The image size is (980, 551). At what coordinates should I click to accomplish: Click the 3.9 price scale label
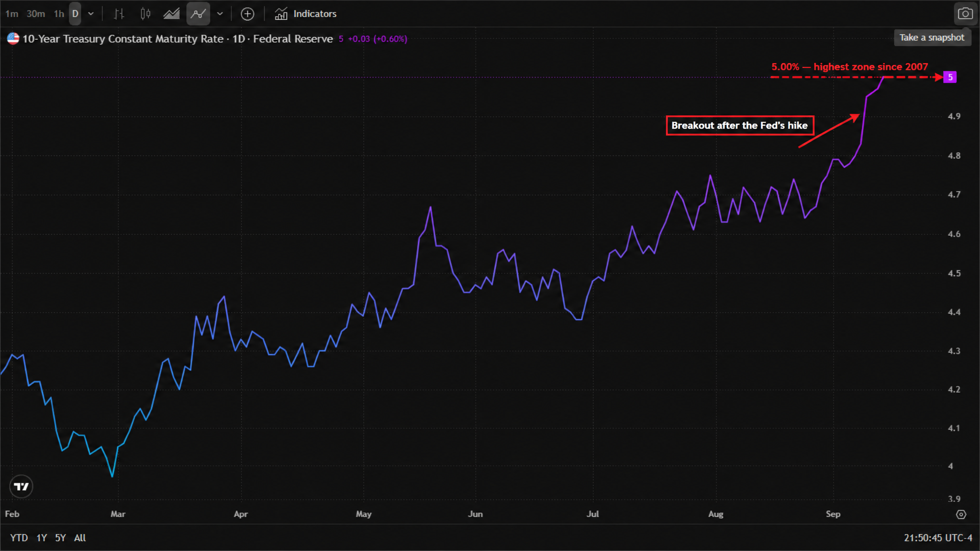(954, 499)
